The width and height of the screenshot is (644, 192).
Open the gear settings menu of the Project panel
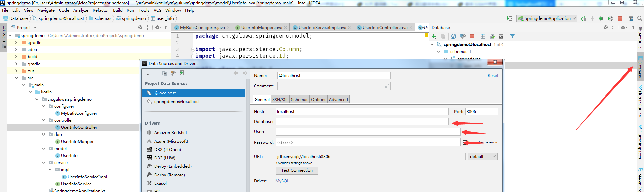point(158,27)
